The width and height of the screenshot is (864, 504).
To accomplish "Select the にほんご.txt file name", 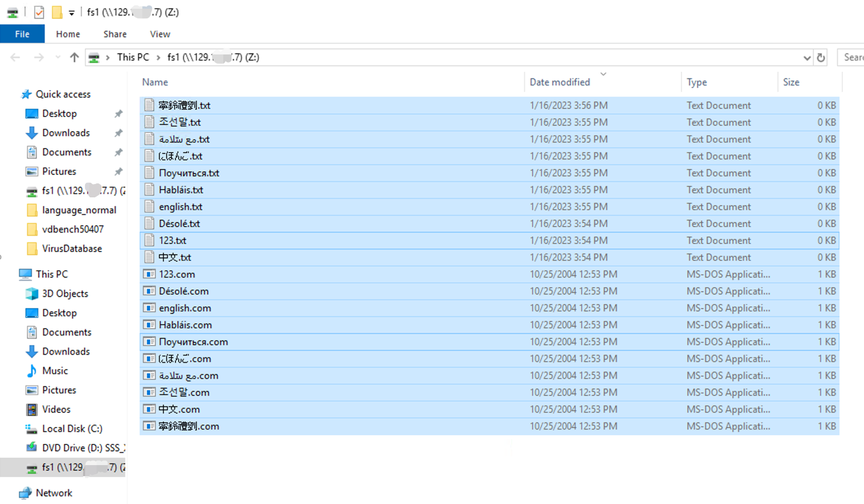I will 180,156.
